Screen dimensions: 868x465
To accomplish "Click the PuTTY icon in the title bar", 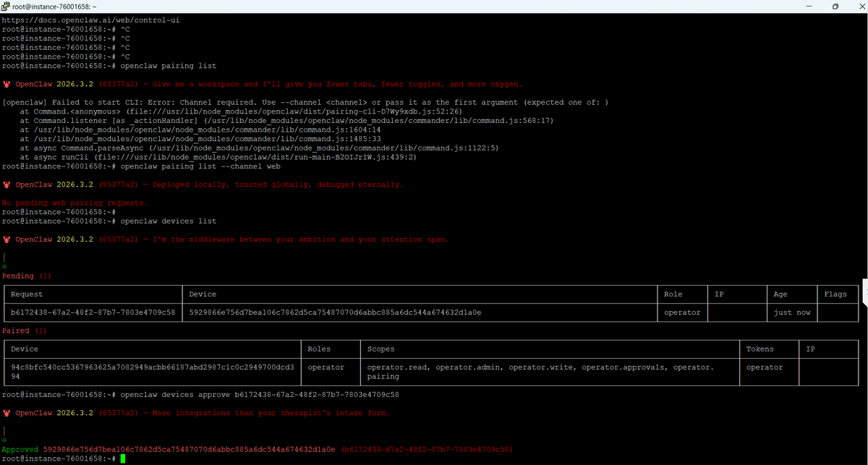I will click(x=6, y=7).
